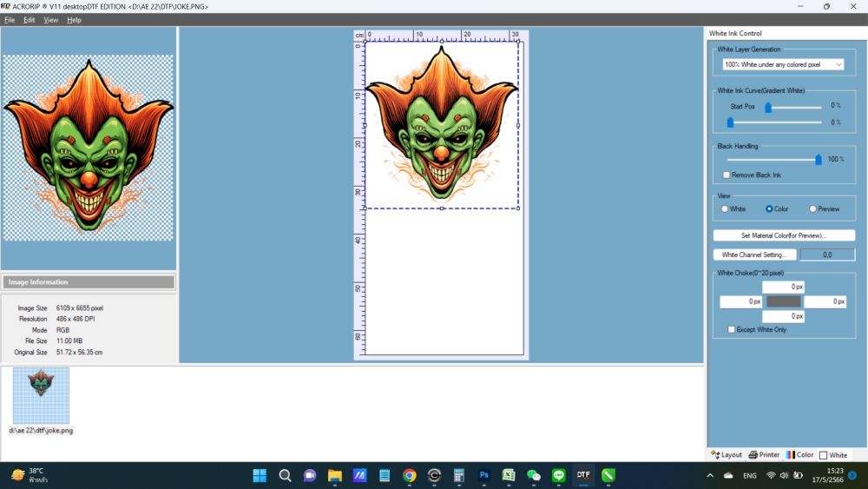Click the Original Size value 51.72 x 56.35 cm
This screenshot has width=868, height=489.
[79, 353]
